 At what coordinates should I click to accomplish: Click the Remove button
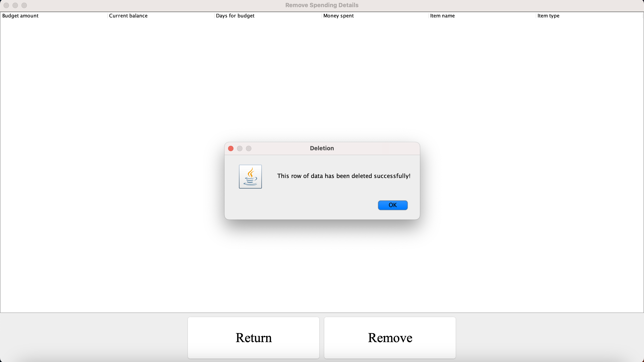pos(390,338)
